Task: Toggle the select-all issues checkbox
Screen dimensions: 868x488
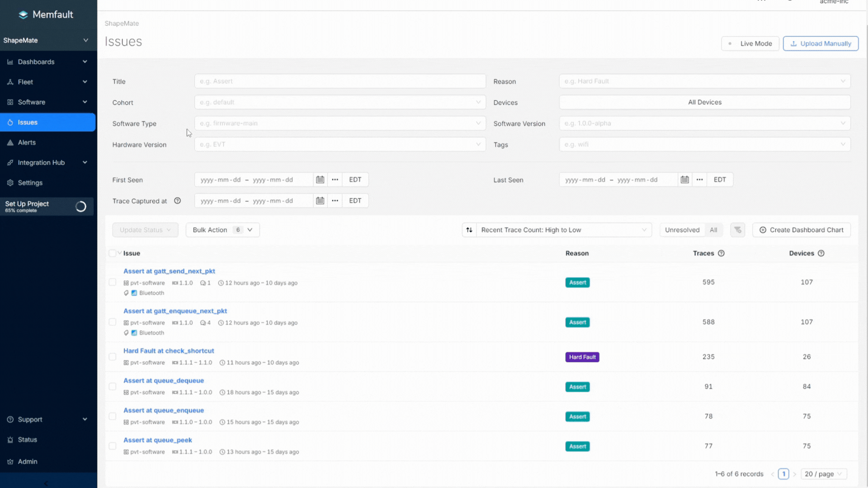Action: pyautogui.click(x=112, y=253)
